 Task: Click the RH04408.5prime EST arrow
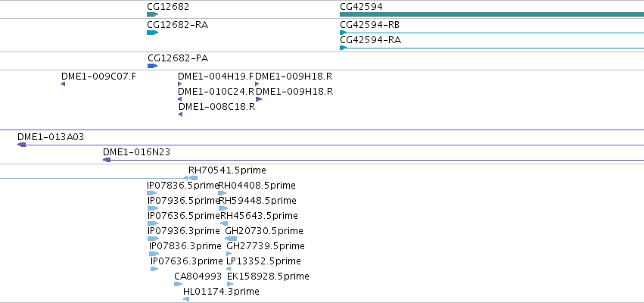[222, 193]
